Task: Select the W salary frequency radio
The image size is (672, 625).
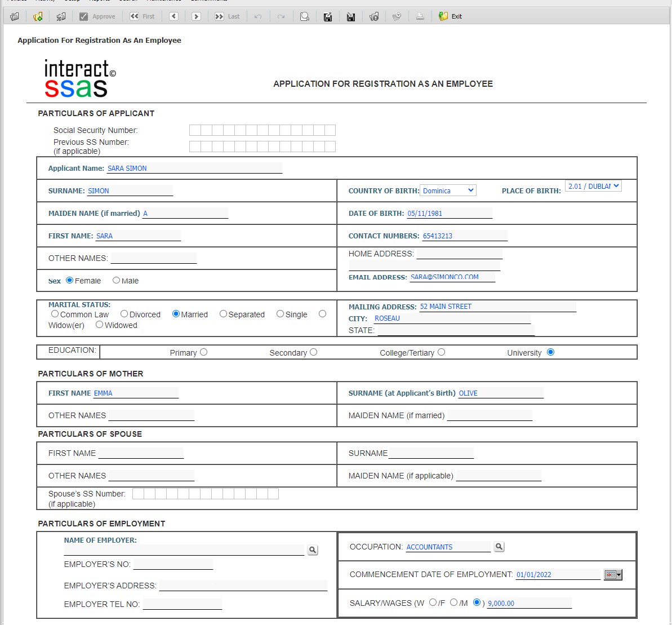Action: [x=433, y=602]
